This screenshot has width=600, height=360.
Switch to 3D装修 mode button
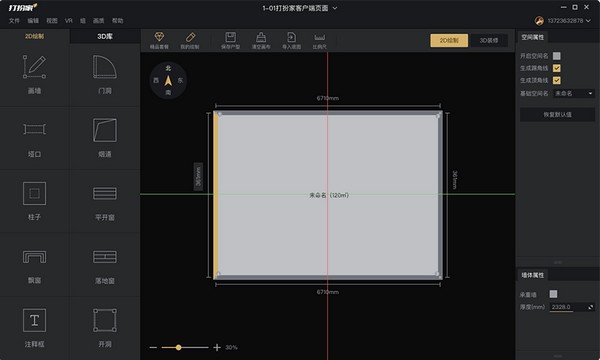(489, 41)
